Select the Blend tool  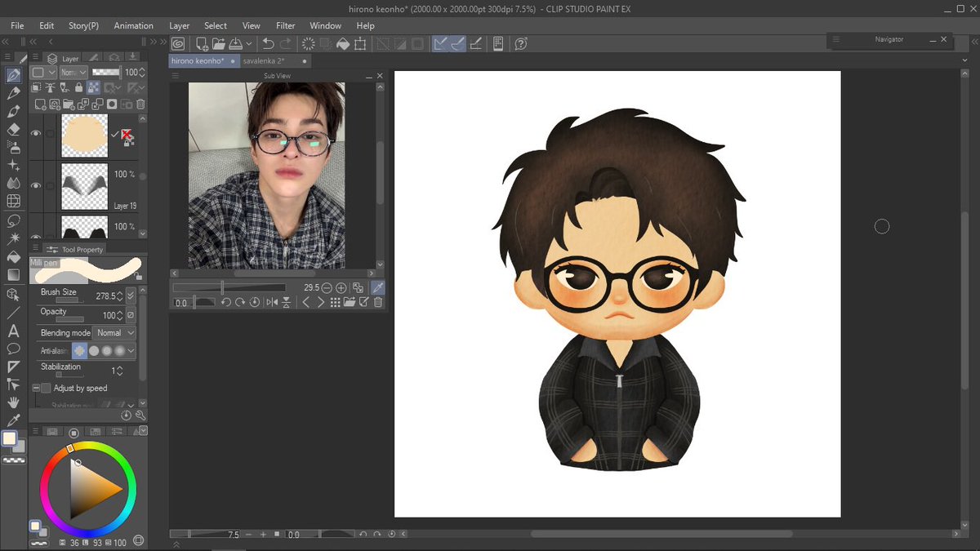(x=13, y=183)
